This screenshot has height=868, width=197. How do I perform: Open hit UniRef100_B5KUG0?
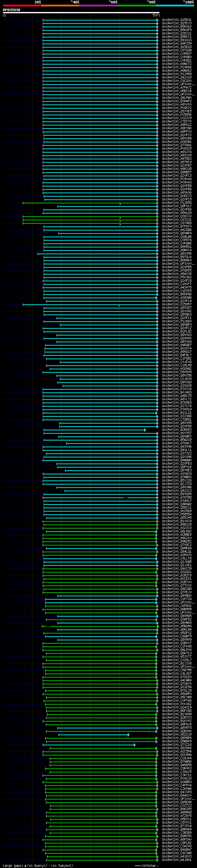[176, 26]
